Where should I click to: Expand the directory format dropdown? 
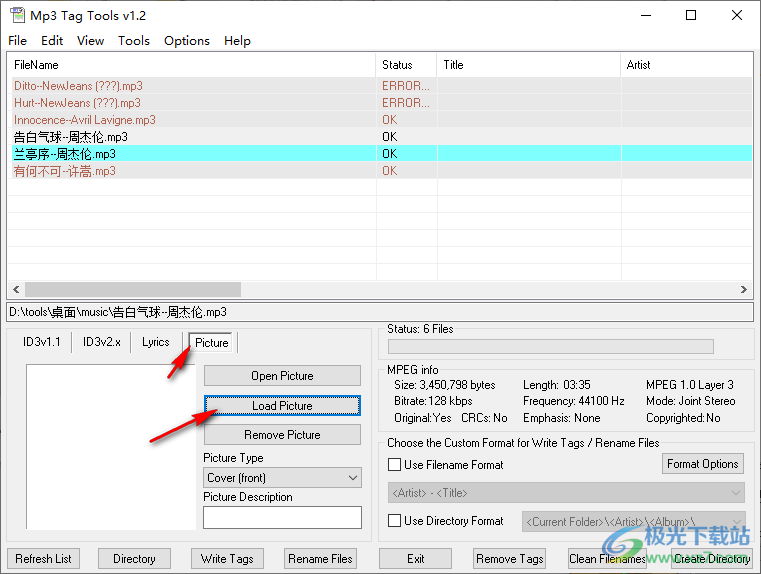point(633,522)
